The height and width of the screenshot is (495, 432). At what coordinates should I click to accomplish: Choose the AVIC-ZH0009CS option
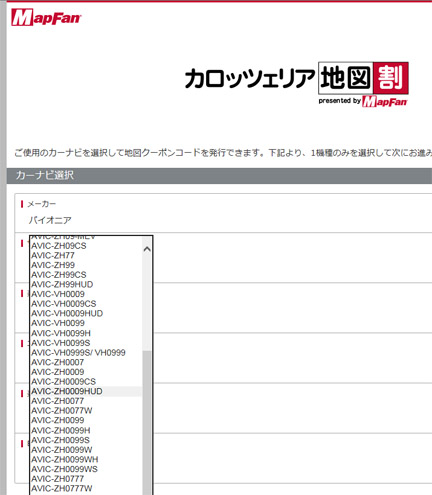[86, 382]
